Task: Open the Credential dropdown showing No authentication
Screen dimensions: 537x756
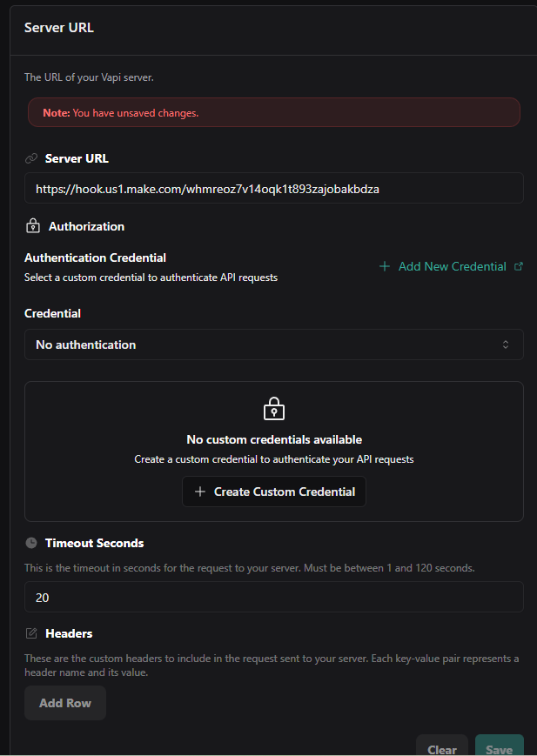Action: [x=273, y=345]
